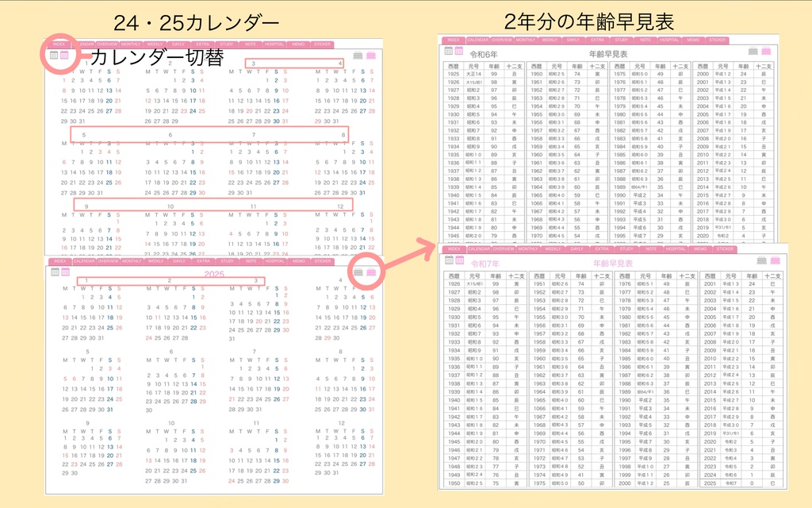Open MONTHLY tab on 2024 calendar page
Image resolution: width=812 pixels, height=508 pixels.
(131, 44)
